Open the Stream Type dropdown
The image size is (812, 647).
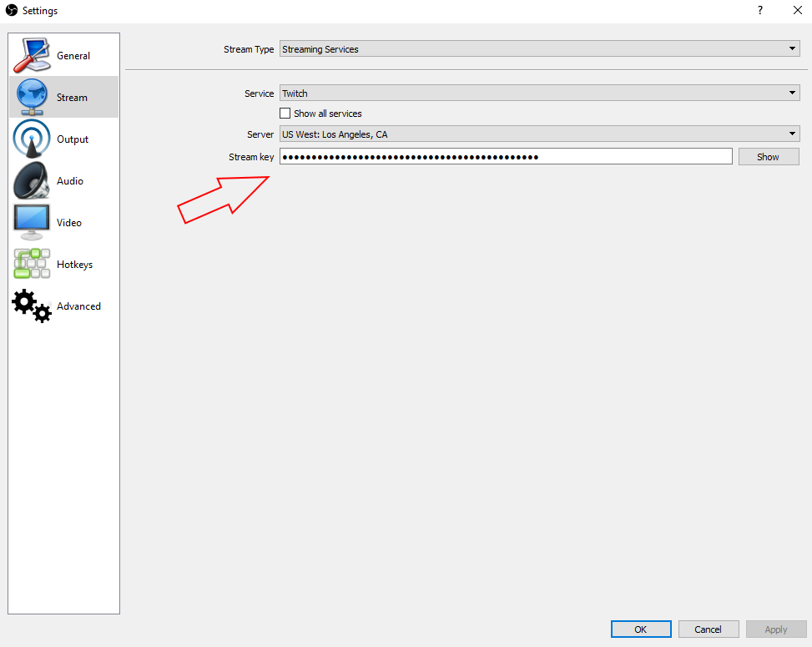click(x=540, y=48)
